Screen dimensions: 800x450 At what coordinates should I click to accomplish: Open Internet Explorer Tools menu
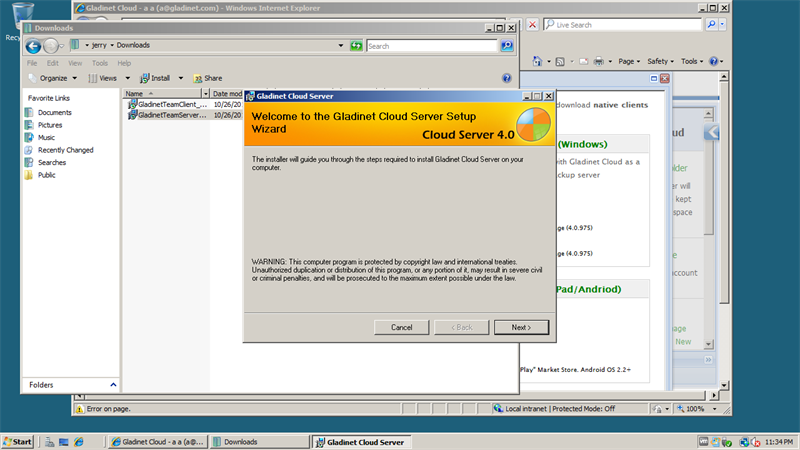pos(692,61)
